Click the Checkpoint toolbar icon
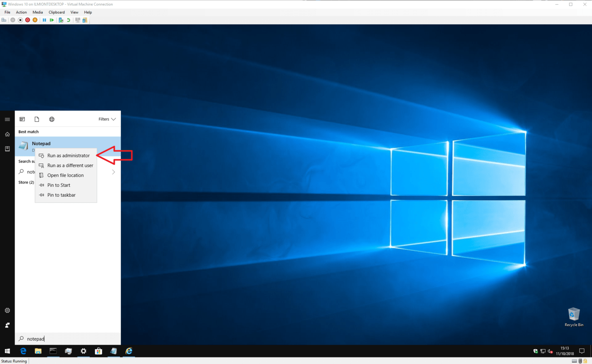This screenshot has width=592, height=364. (x=61, y=20)
